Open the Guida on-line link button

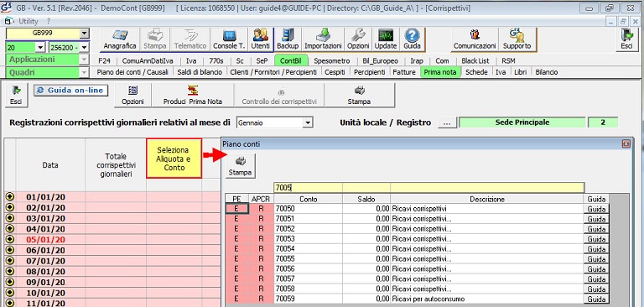[71, 91]
